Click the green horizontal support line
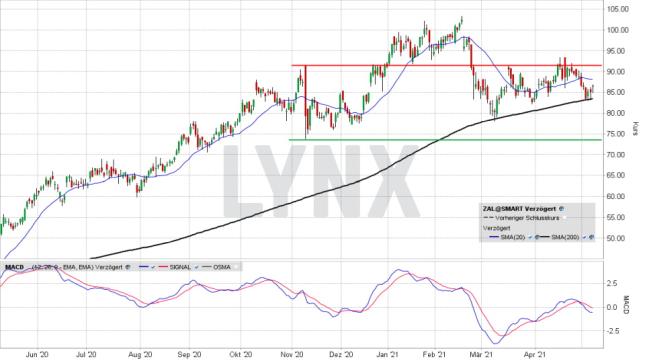The image size is (645, 363). [x=445, y=140]
